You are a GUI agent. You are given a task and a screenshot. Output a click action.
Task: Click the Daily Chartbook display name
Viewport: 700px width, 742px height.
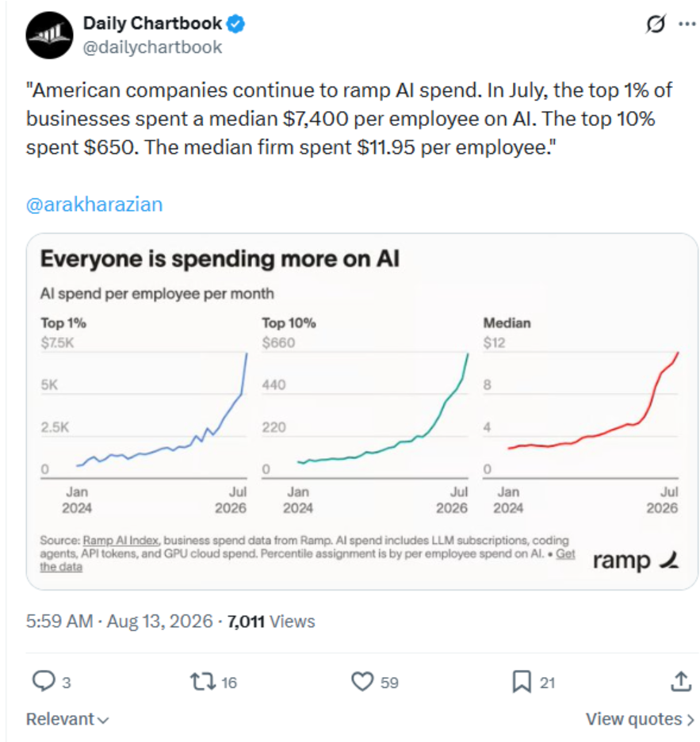click(x=152, y=23)
